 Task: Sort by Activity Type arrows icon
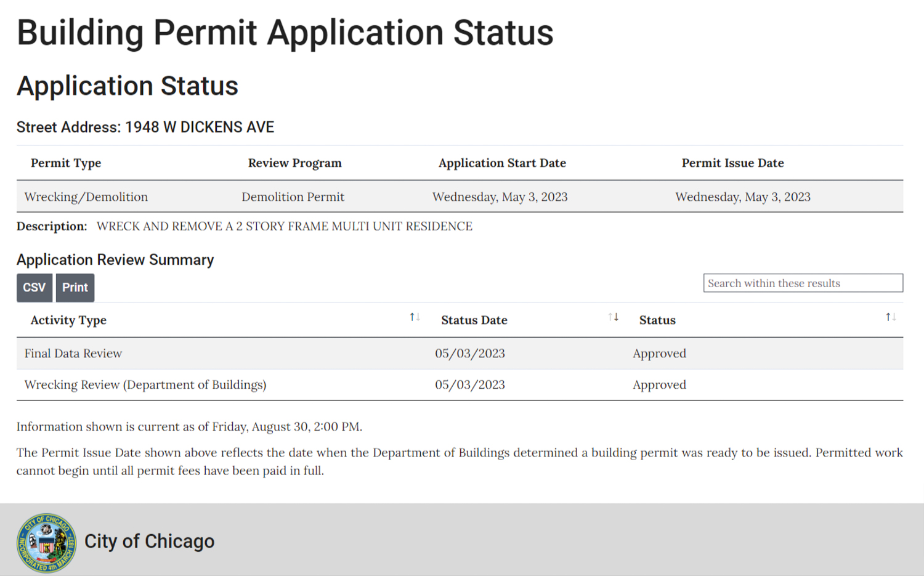415,317
